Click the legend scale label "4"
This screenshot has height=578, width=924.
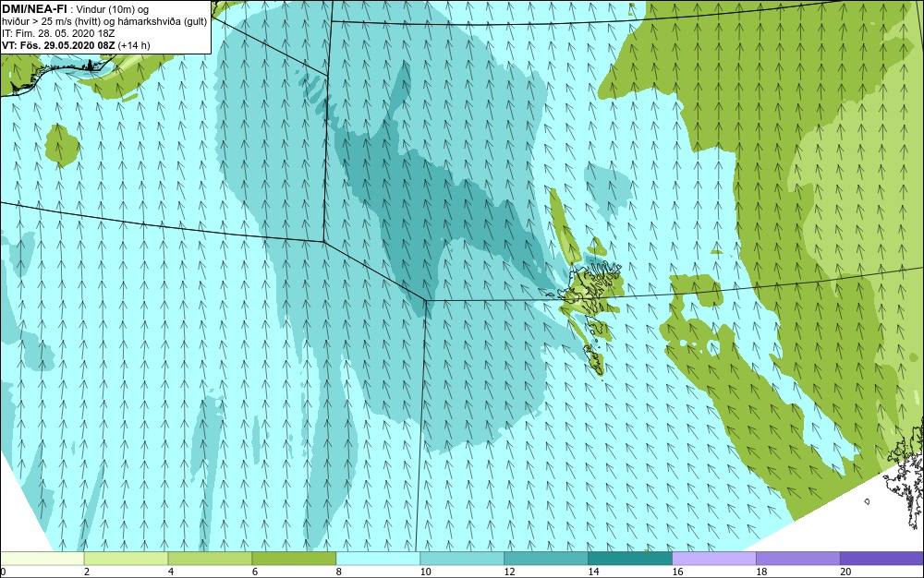(171, 572)
